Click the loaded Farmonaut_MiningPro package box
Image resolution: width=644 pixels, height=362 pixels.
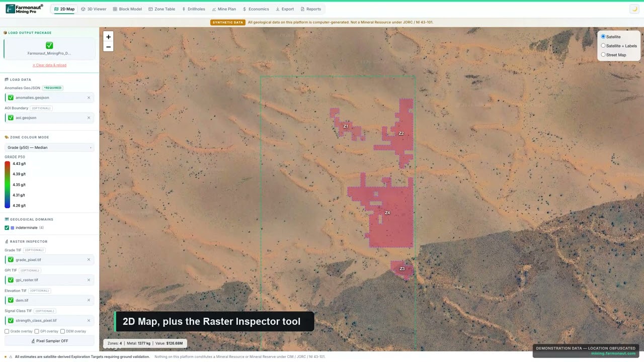pos(49,48)
